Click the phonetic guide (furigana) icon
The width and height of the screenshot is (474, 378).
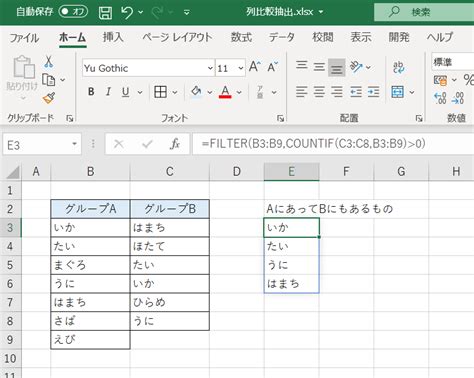point(260,92)
